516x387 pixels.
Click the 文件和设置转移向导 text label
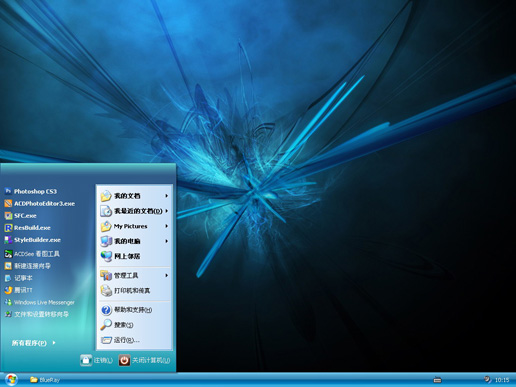point(41,314)
